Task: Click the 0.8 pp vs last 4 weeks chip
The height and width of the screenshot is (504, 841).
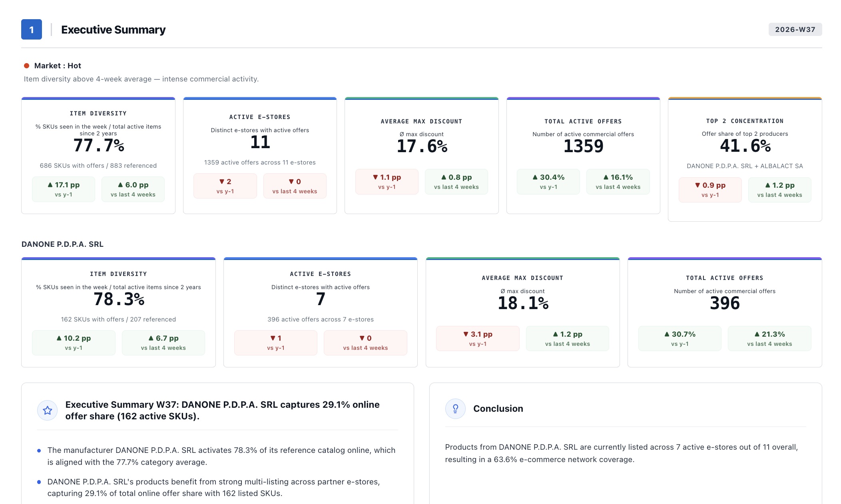Action: click(456, 182)
